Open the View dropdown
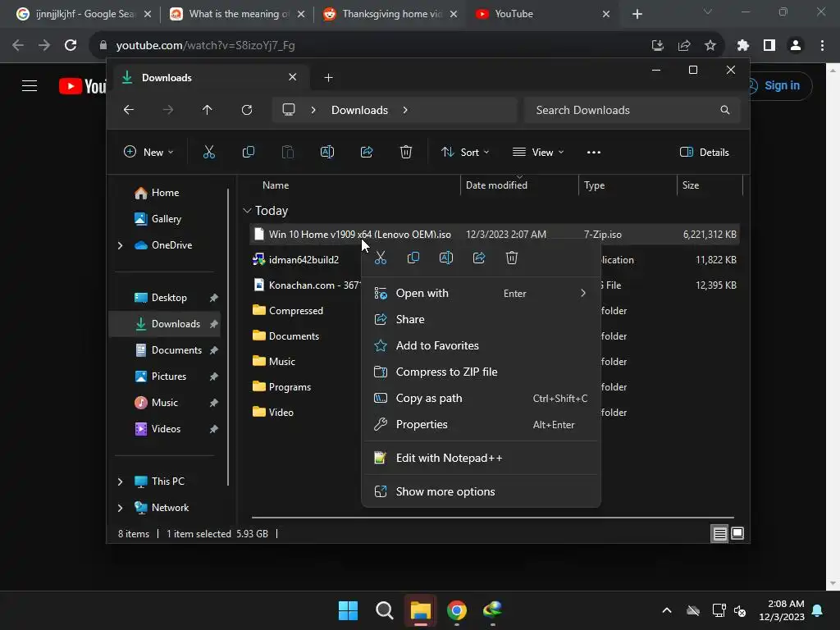Viewport: 840px width, 630px height. point(538,153)
